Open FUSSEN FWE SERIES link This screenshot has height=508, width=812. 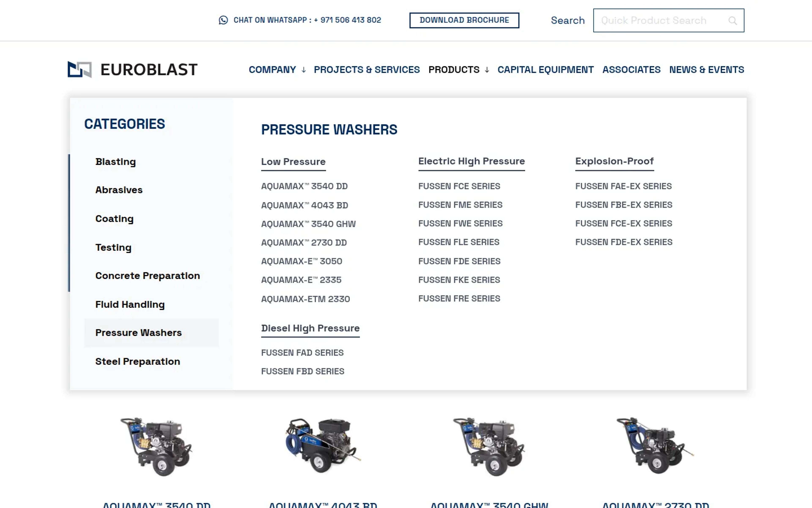(460, 224)
